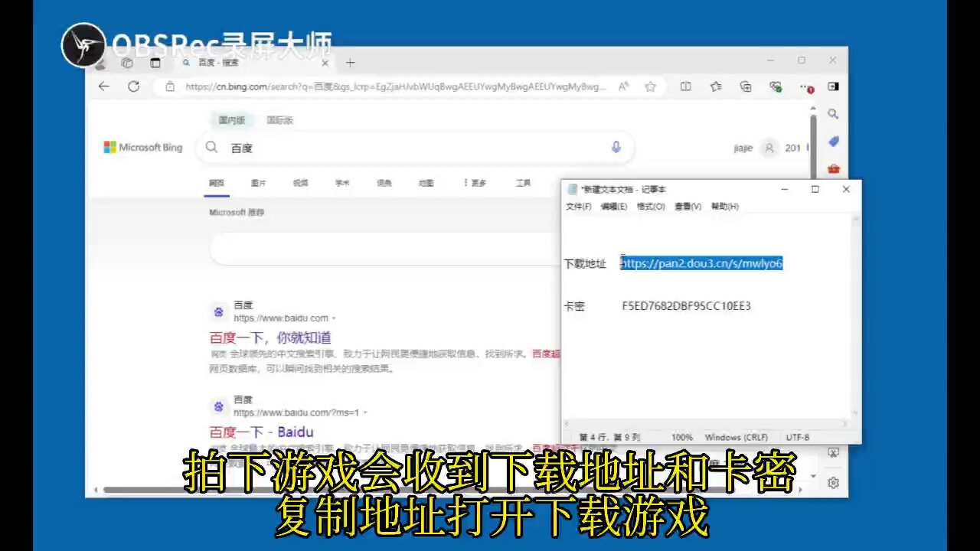Click Notepad status UTF-8 encoding
Screen dimensions: 980x551
coord(798,437)
